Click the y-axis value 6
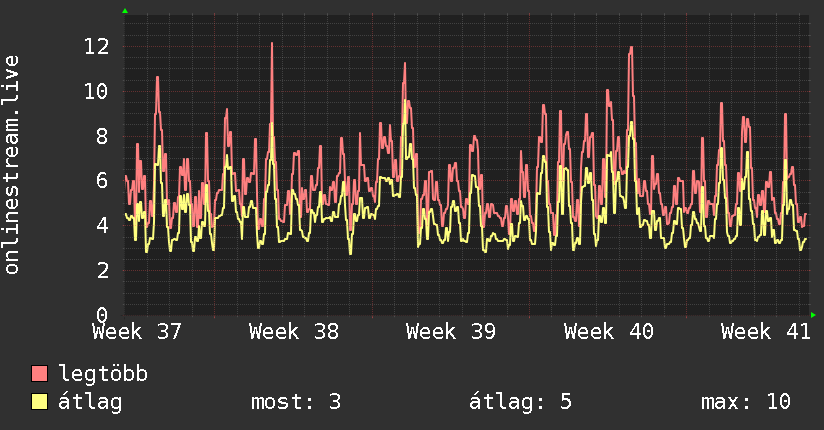This screenshot has height=430, width=824. pyautogui.click(x=103, y=181)
